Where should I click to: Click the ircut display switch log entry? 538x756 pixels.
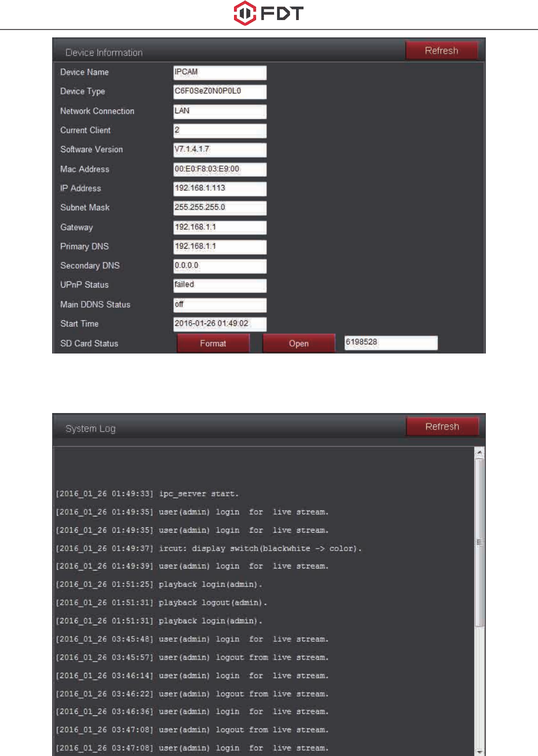coord(209,548)
